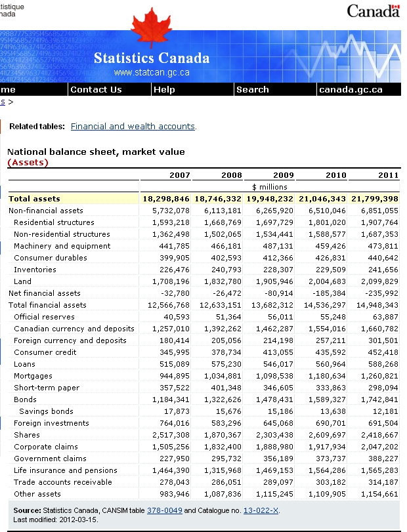This screenshot has height=532, width=407.
Task: Click the Other assets row label
Action: pos(37,494)
